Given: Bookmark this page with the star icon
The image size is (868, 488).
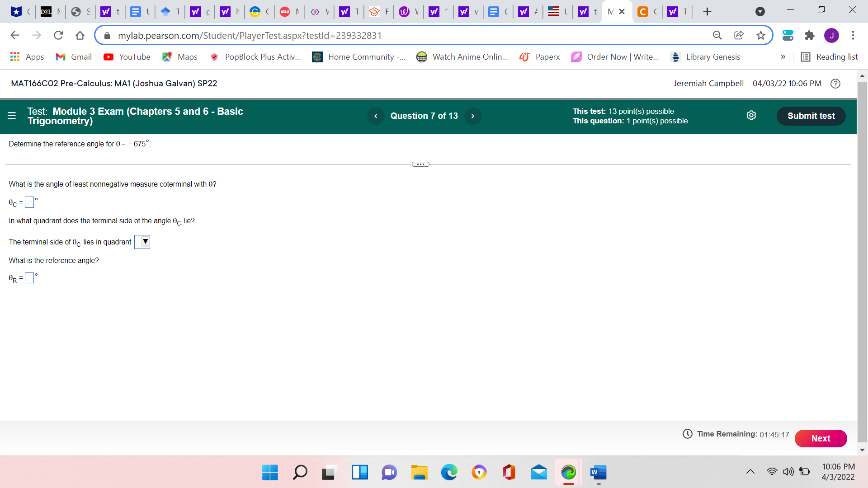Looking at the screenshot, I should click(x=761, y=35).
